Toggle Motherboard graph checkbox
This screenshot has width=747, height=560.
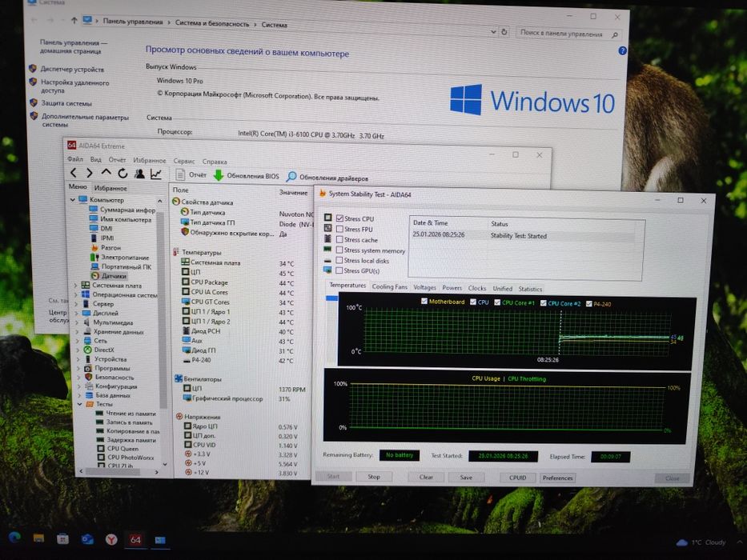point(424,301)
